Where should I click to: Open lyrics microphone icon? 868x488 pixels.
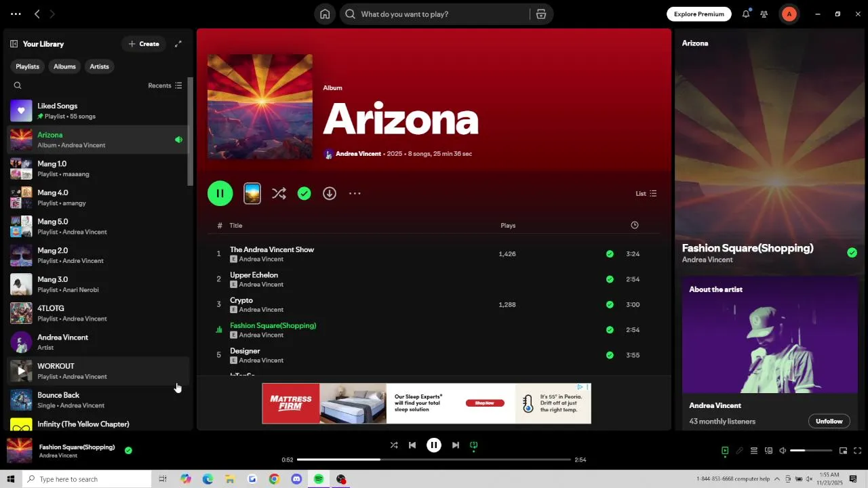pos(739,451)
